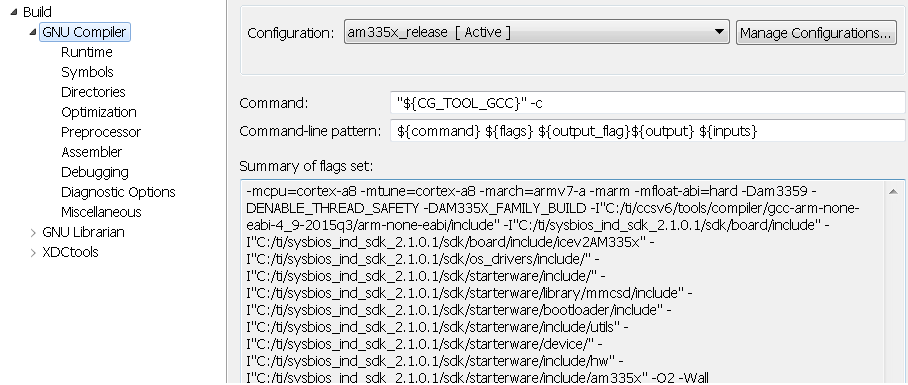This screenshot has width=908, height=385.
Task: Collapse the Build tree node
Action: (14, 12)
